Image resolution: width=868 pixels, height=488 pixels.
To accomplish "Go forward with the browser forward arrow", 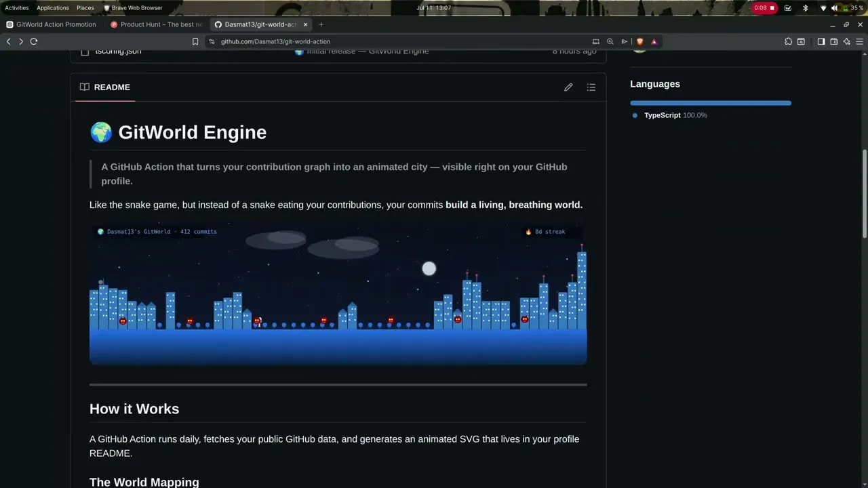I will [21, 41].
